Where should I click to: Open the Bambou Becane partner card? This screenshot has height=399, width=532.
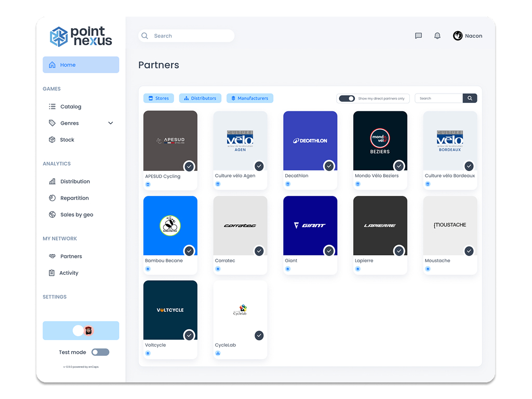(x=170, y=234)
